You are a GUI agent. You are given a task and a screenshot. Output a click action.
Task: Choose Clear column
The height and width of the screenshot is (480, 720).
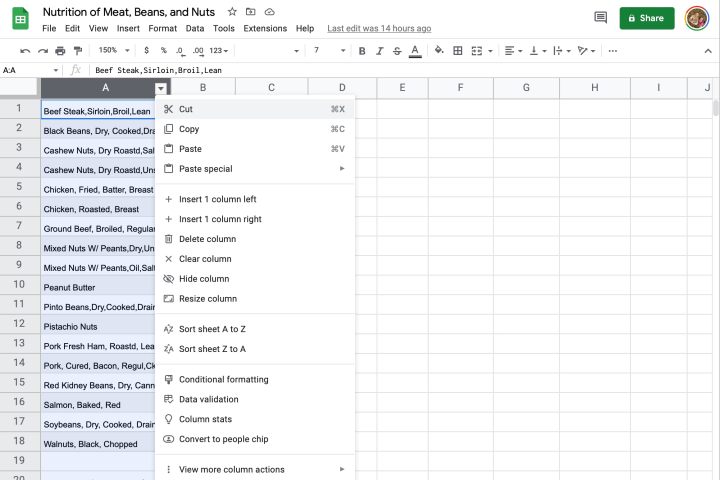pyautogui.click(x=255, y=259)
